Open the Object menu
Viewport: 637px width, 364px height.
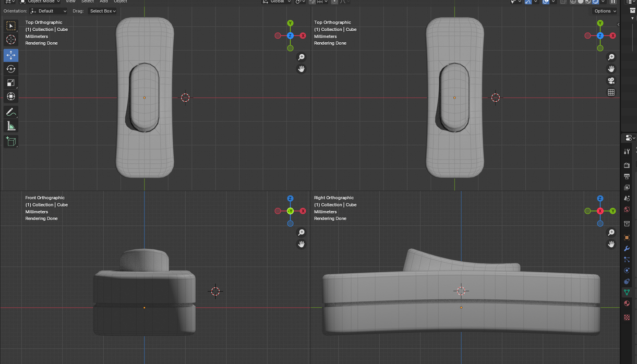[121, 2]
